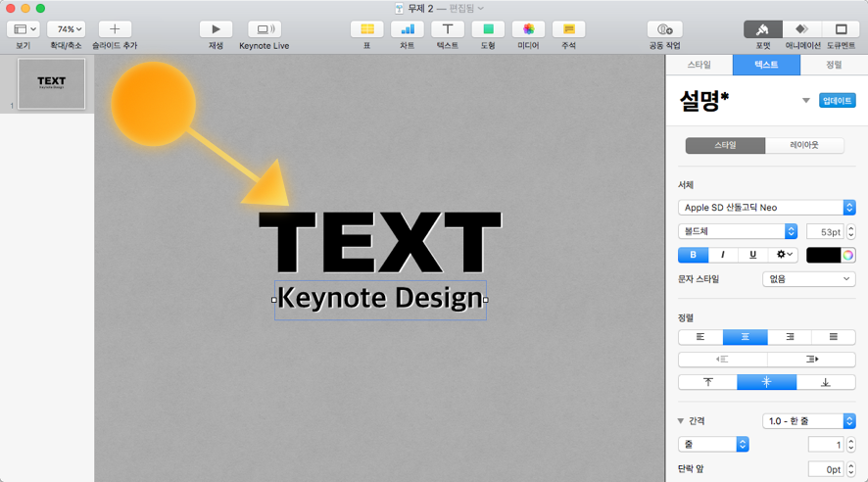
Task: Click the 53pt font size field
Action: point(825,231)
